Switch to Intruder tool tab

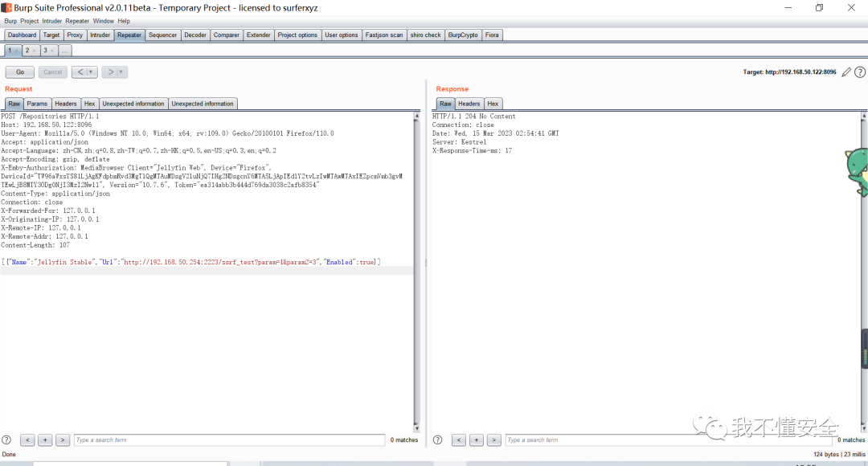100,35
